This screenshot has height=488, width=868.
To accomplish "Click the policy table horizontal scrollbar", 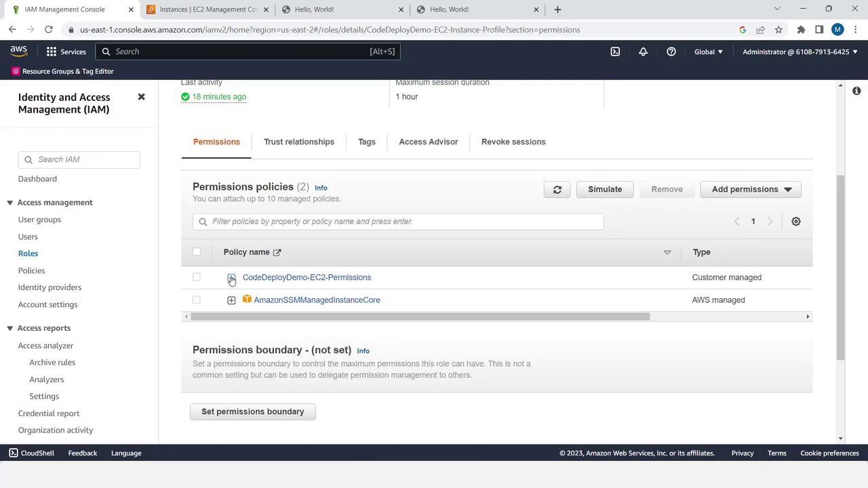I will click(420, 317).
